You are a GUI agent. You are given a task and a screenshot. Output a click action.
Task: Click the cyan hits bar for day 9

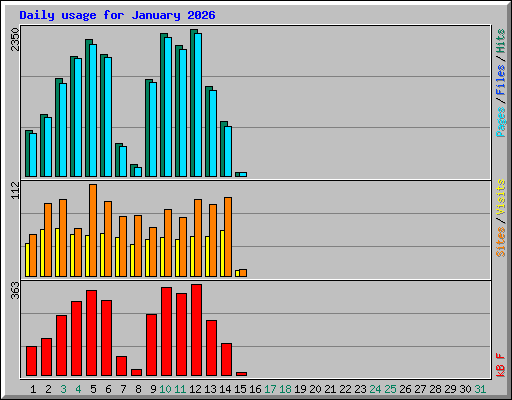click(153, 129)
